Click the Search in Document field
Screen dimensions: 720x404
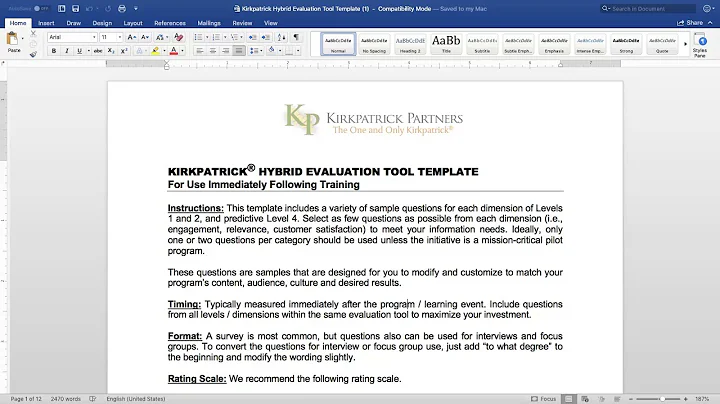point(648,9)
